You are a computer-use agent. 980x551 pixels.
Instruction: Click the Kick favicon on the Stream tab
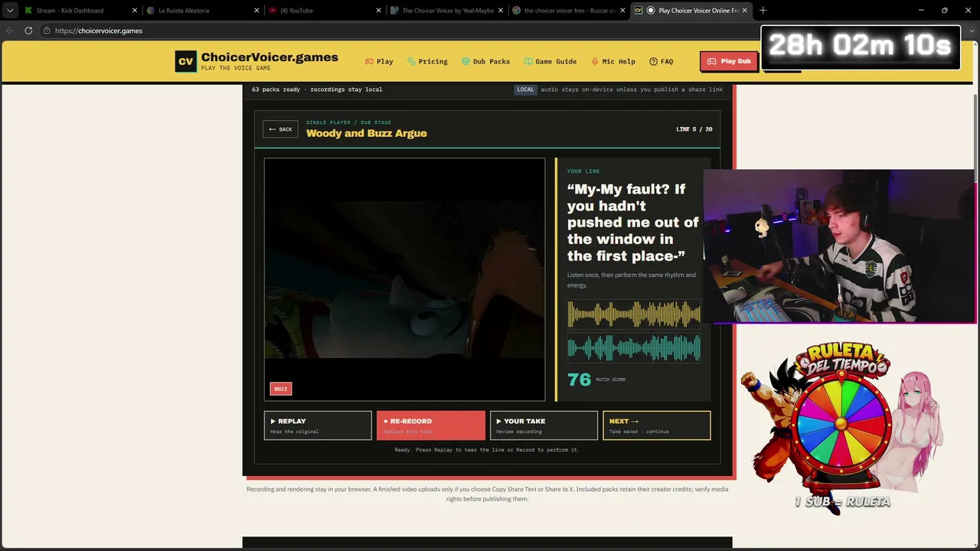pyautogui.click(x=28, y=11)
